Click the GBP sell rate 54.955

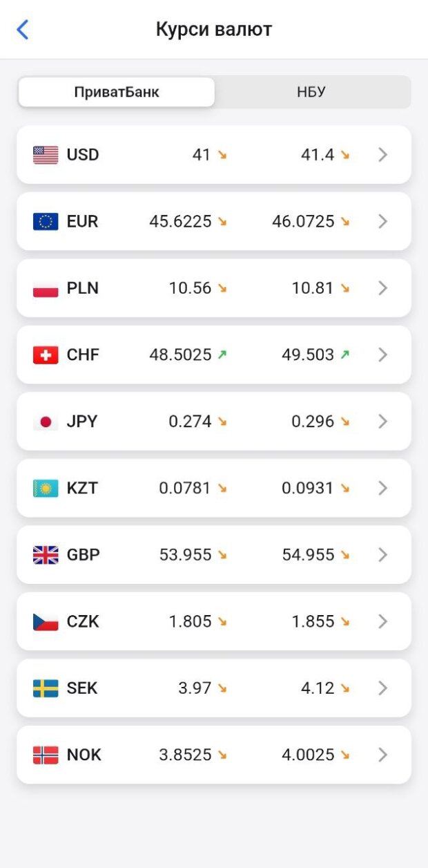[x=308, y=555]
